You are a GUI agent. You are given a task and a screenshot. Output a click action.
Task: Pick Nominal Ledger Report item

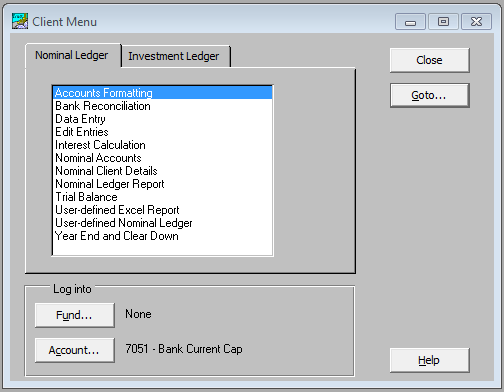point(162,184)
